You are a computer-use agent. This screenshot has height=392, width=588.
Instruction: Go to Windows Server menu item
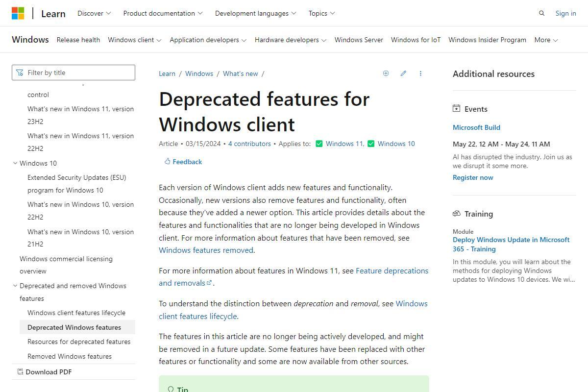point(359,40)
